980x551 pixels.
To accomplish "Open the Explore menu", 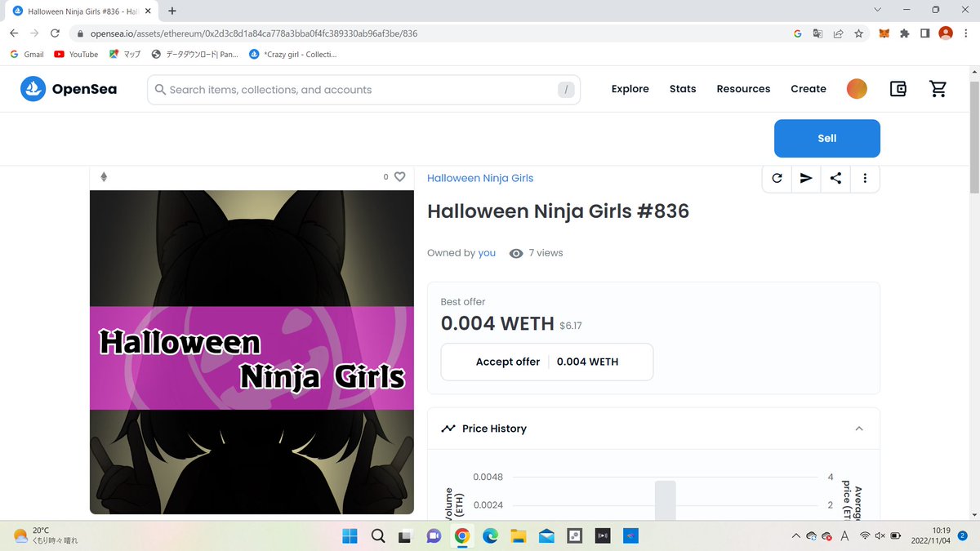I will click(630, 89).
